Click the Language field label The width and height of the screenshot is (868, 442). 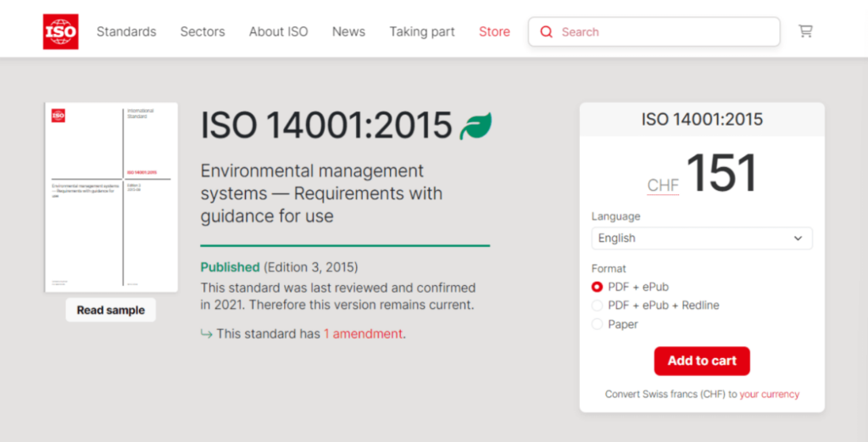click(x=615, y=216)
